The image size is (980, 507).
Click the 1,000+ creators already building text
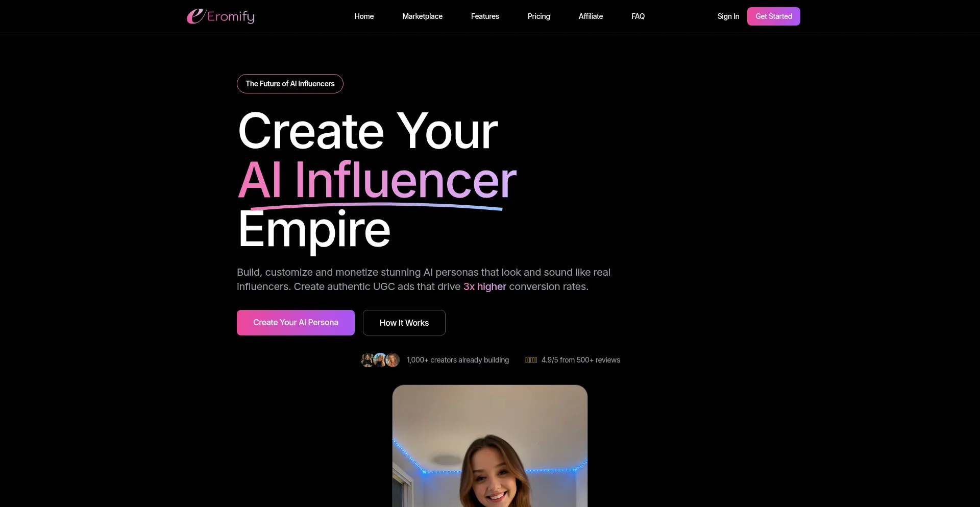[457, 360]
